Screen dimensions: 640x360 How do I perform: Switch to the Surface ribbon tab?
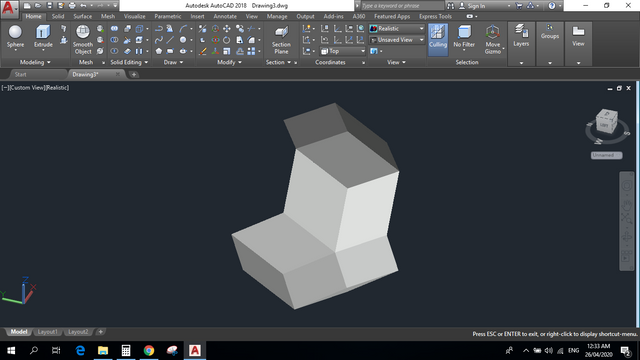tap(82, 16)
